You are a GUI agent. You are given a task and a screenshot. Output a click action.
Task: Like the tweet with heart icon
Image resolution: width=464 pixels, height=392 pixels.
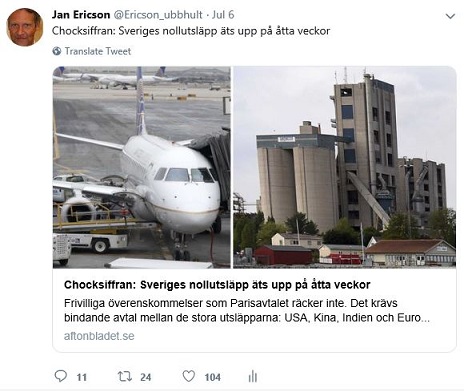[x=189, y=376]
